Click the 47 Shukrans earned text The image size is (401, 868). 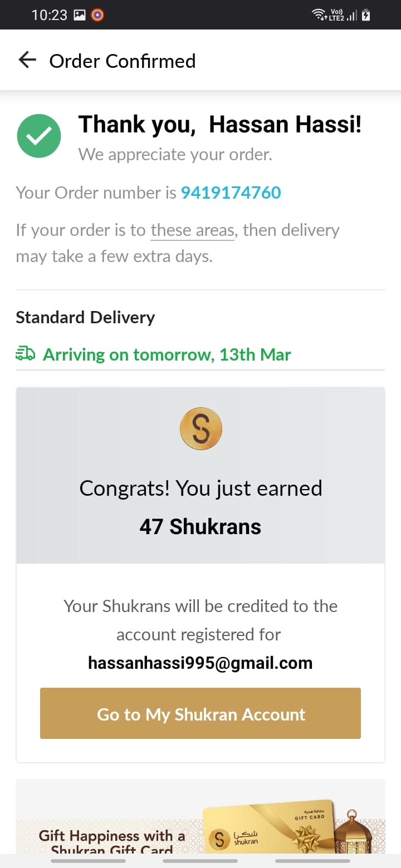point(200,526)
